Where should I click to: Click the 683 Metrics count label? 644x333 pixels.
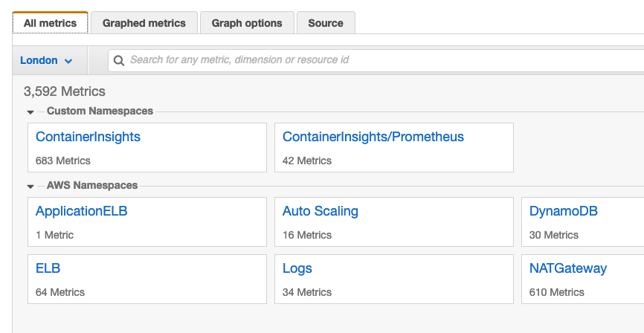point(63,161)
